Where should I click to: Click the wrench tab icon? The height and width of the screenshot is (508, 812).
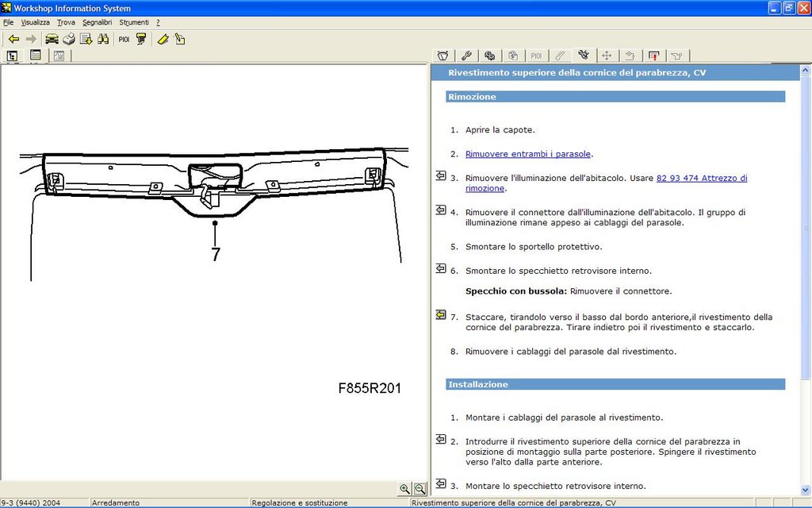[x=466, y=56]
